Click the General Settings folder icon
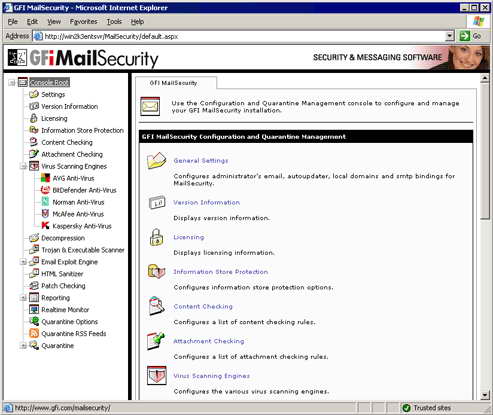The image size is (493, 415). click(x=156, y=161)
